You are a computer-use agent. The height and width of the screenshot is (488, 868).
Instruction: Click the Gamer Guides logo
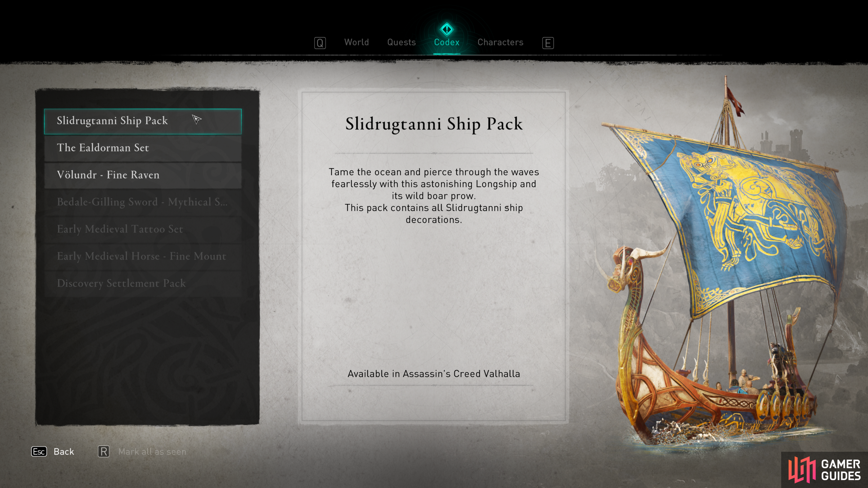pyautogui.click(x=824, y=470)
